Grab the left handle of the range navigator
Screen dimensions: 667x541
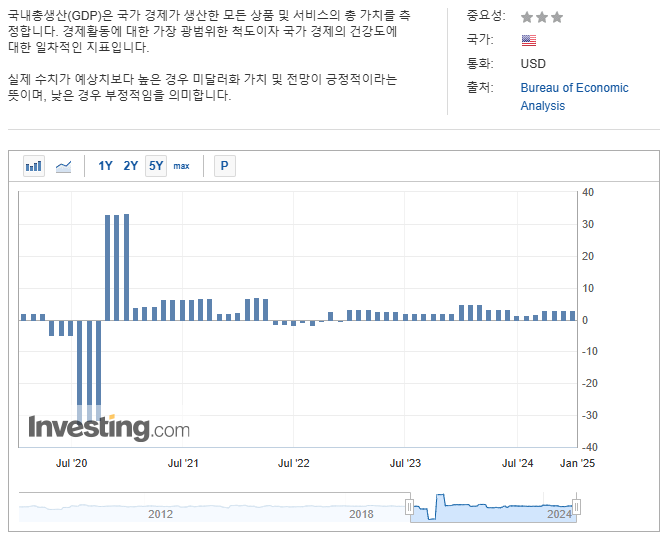(409, 507)
